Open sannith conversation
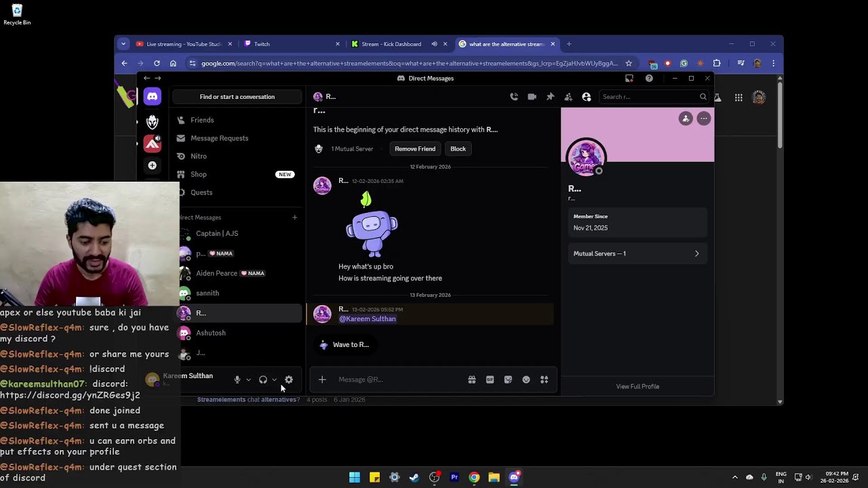This screenshot has width=868, height=488. 208,293
